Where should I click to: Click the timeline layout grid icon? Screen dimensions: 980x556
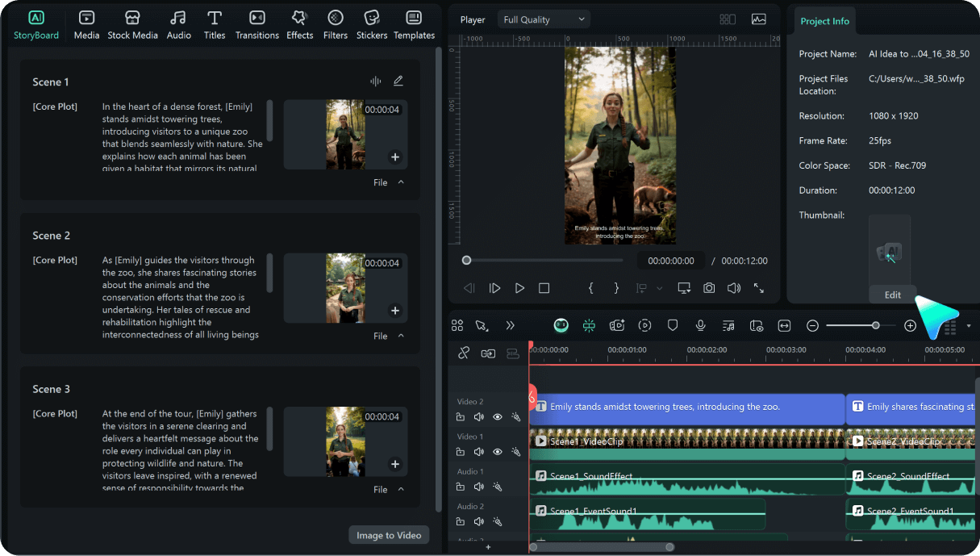pos(457,325)
